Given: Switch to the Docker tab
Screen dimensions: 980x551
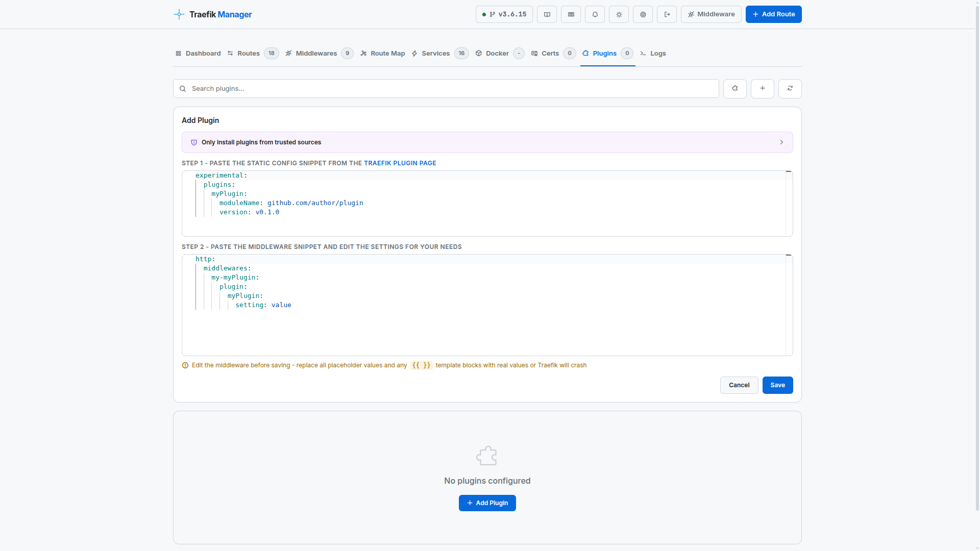Looking at the screenshot, I should point(499,54).
